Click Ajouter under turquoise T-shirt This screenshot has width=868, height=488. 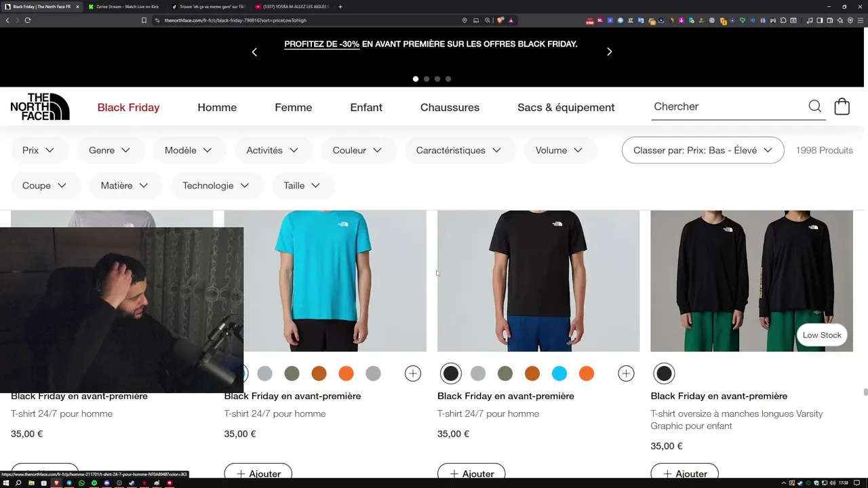[258, 473]
